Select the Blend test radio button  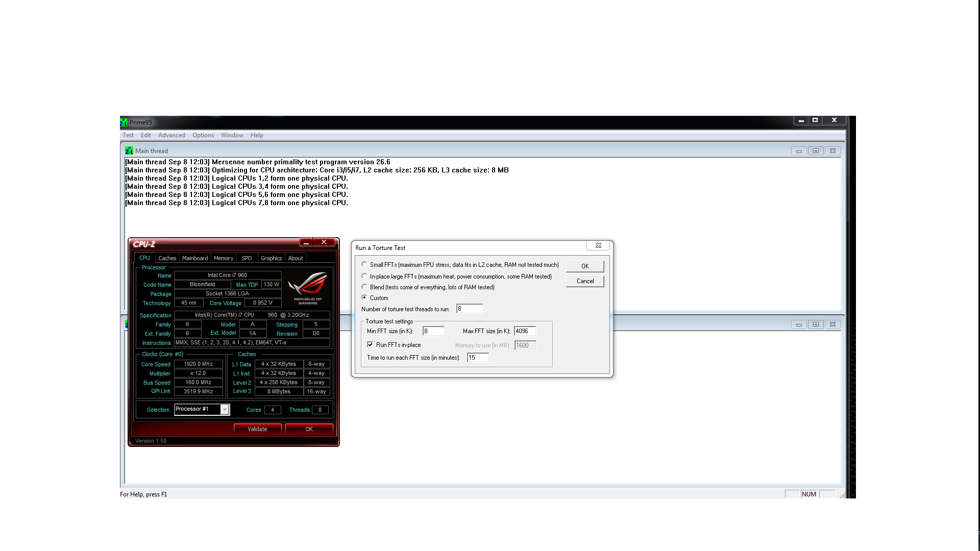(364, 287)
